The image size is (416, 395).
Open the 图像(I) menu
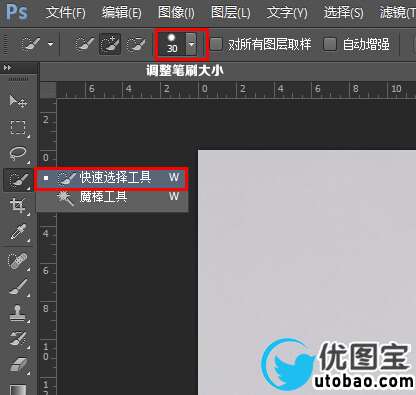tap(176, 13)
